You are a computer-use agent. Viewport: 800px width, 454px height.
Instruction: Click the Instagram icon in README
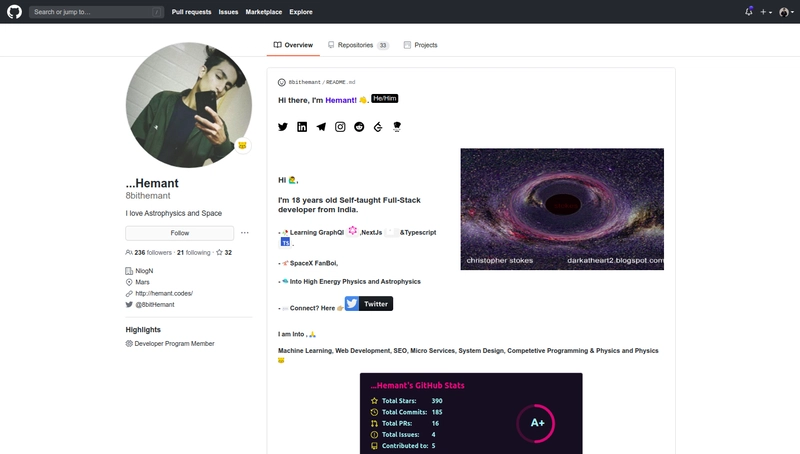[340, 127]
